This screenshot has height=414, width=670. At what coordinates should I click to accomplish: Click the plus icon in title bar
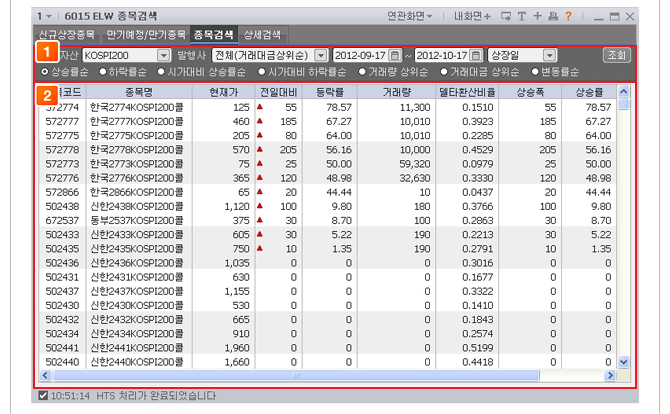click(537, 16)
